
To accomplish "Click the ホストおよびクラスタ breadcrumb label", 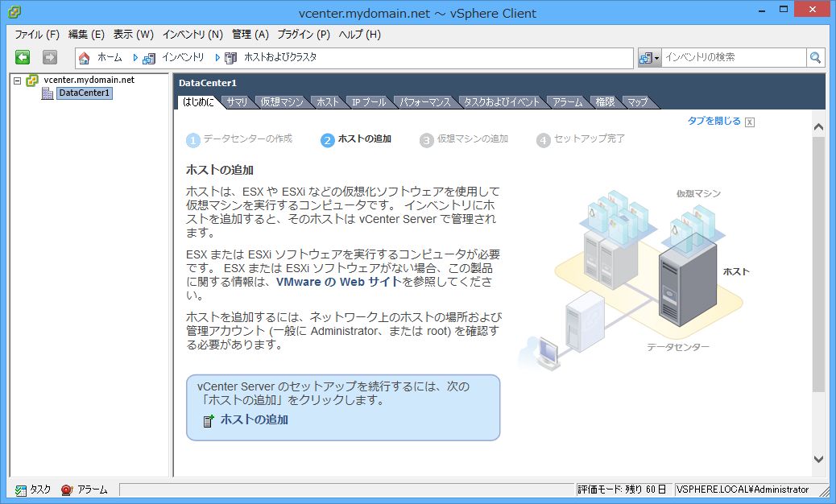I will [x=280, y=57].
